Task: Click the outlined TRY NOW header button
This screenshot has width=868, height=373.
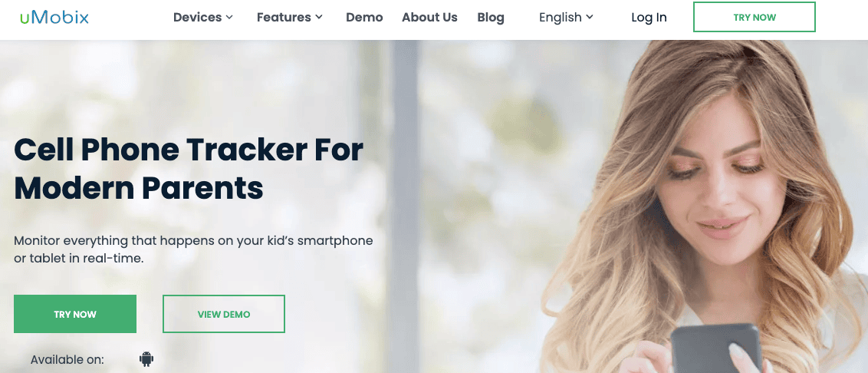Action: pyautogui.click(x=755, y=17)
